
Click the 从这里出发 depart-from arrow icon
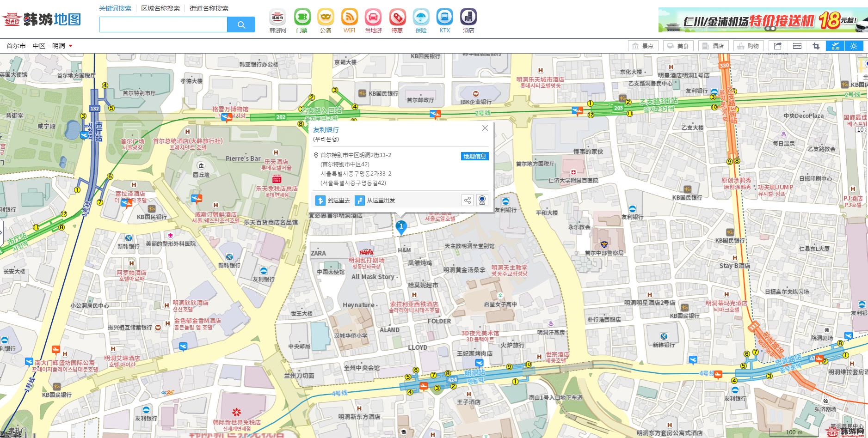(x=359, y=200)
